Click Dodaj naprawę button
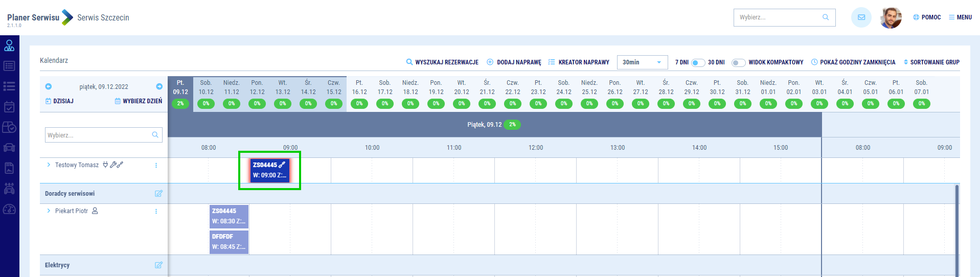980x277 pixels. pyautogui.click(x=514, y=62)
